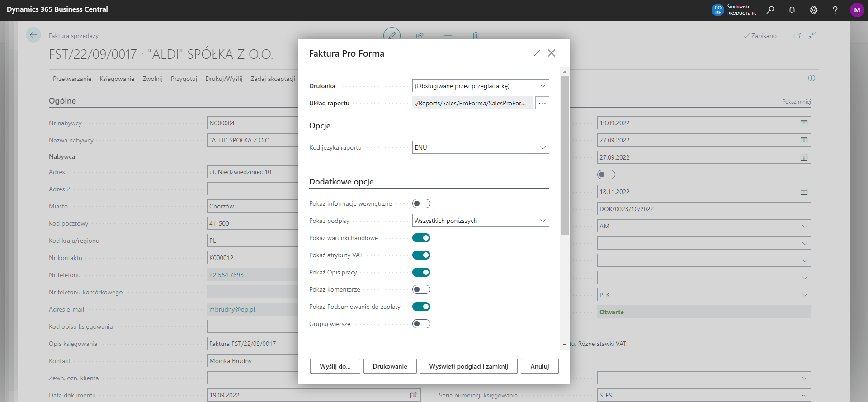This screenshot has height=402, width=868.
Task: Click the Kontakt field Monika Brudny
Action: (253, 361)
